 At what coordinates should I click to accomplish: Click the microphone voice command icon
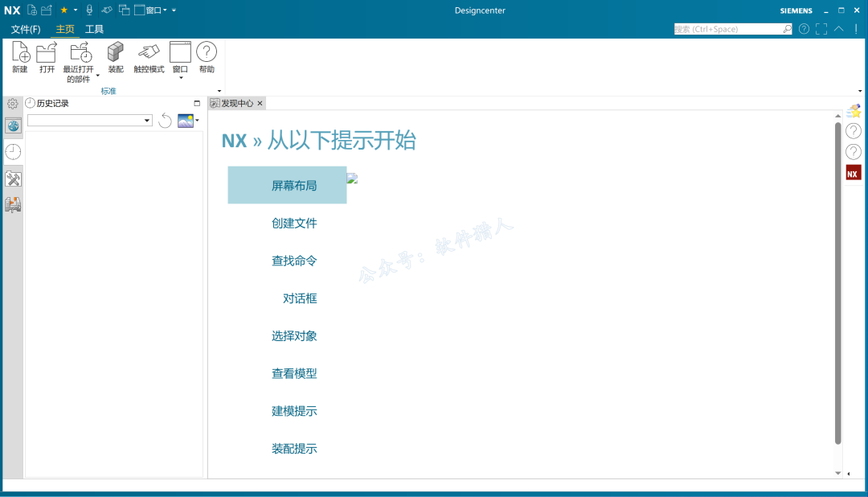pos(89,10)
